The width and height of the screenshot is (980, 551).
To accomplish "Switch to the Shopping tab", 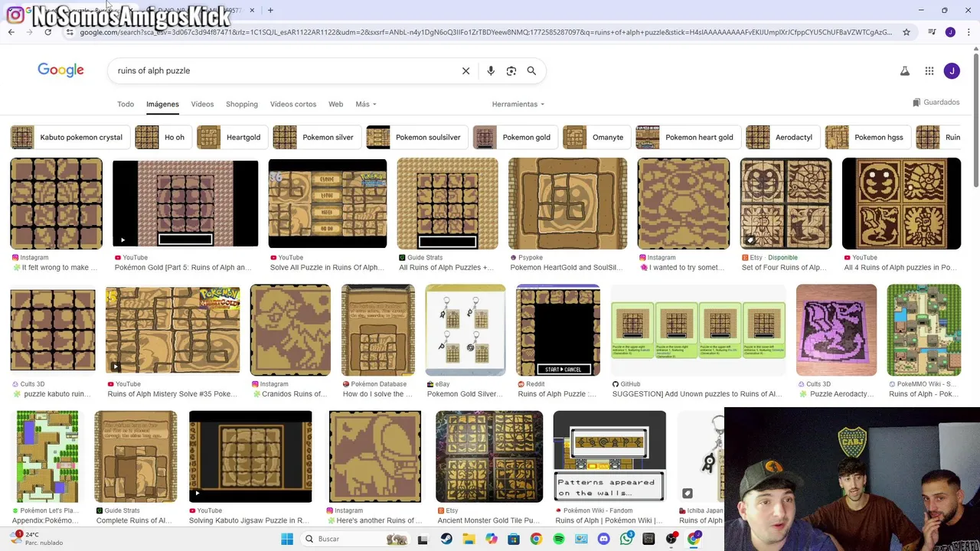I will 241,104.
